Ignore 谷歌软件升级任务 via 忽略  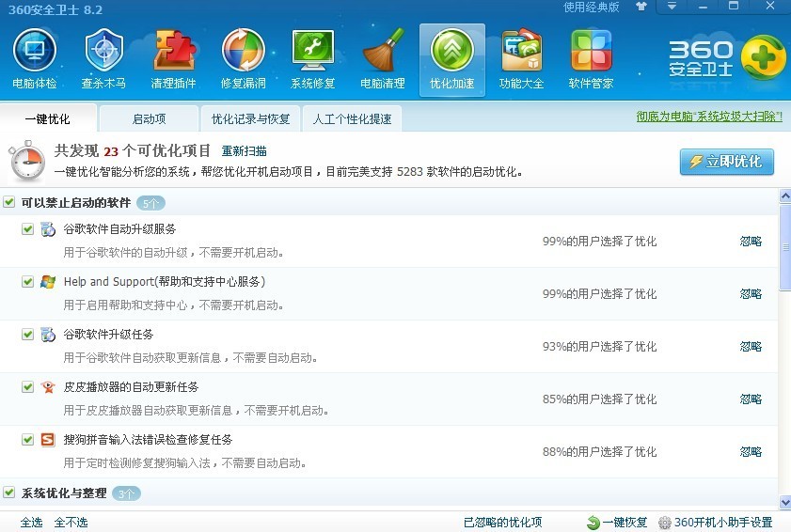coord(751,347)
